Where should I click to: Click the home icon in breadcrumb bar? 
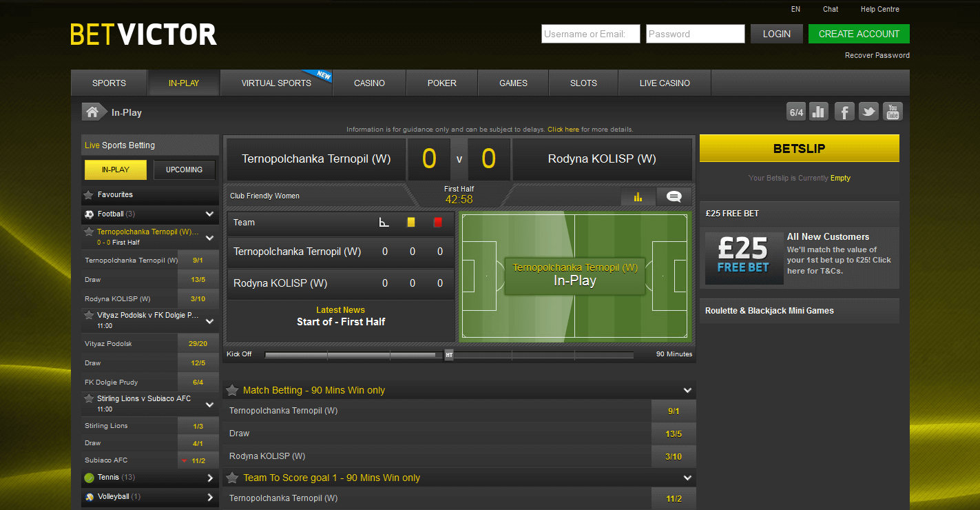point(91,112)
